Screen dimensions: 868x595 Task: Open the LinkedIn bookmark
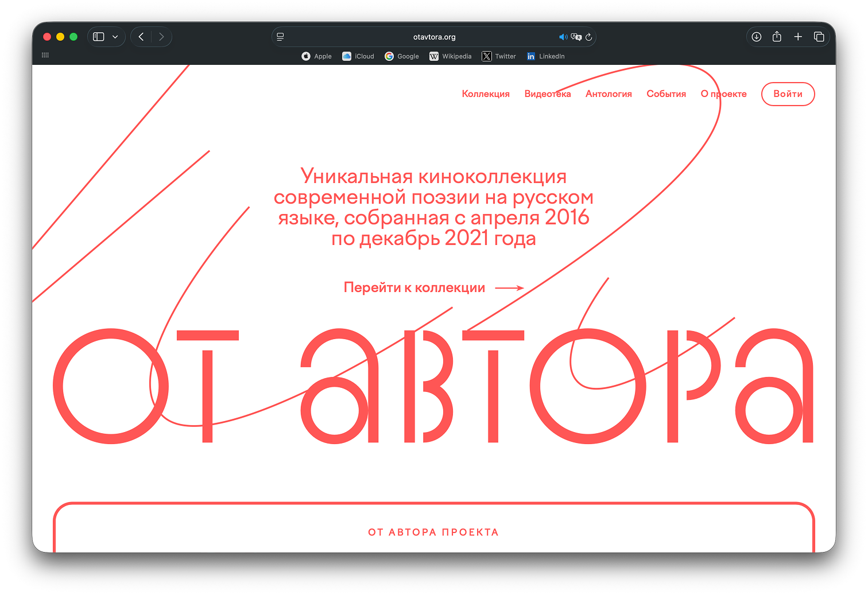click(546, 56)
